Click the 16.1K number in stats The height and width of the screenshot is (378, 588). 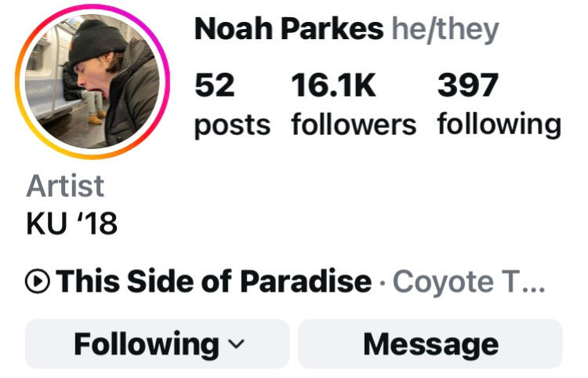tap(333, 85)
